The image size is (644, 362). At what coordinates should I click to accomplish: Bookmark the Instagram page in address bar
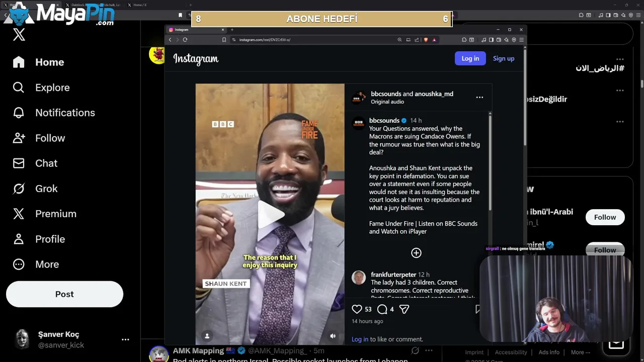click(224, 40)
